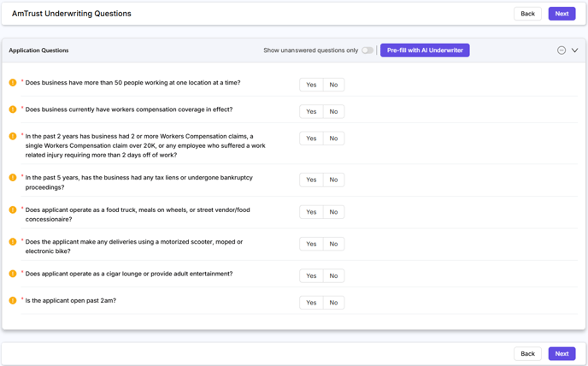Click the warning icon beside motorized scooter deliveries question
Screen dimensions: 588x366
click(13, 241)
